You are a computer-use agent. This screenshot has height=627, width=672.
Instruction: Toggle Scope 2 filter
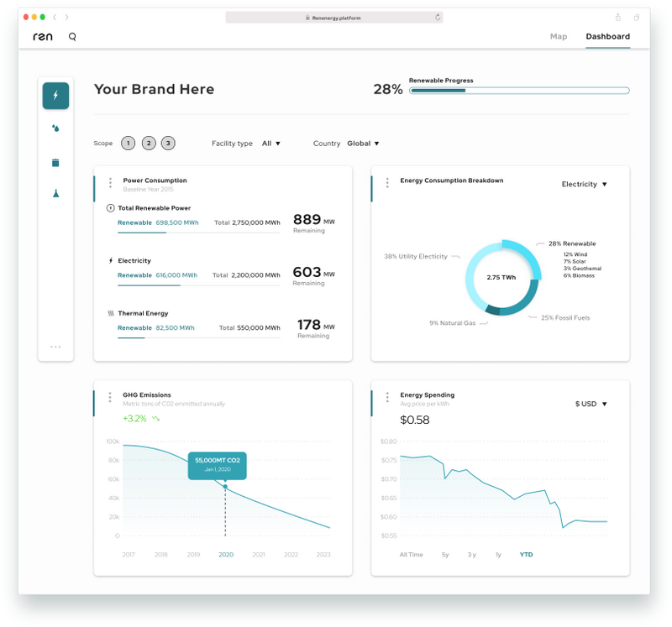(149, 143)
